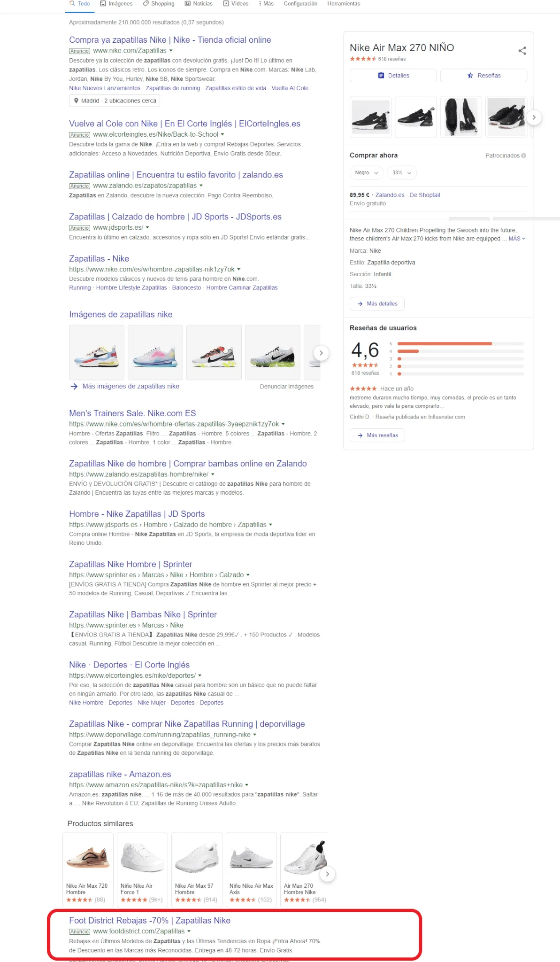560x962 pixels.
Task: Click Vuelta Al Cole sitelink
Action: coord(290,88)
